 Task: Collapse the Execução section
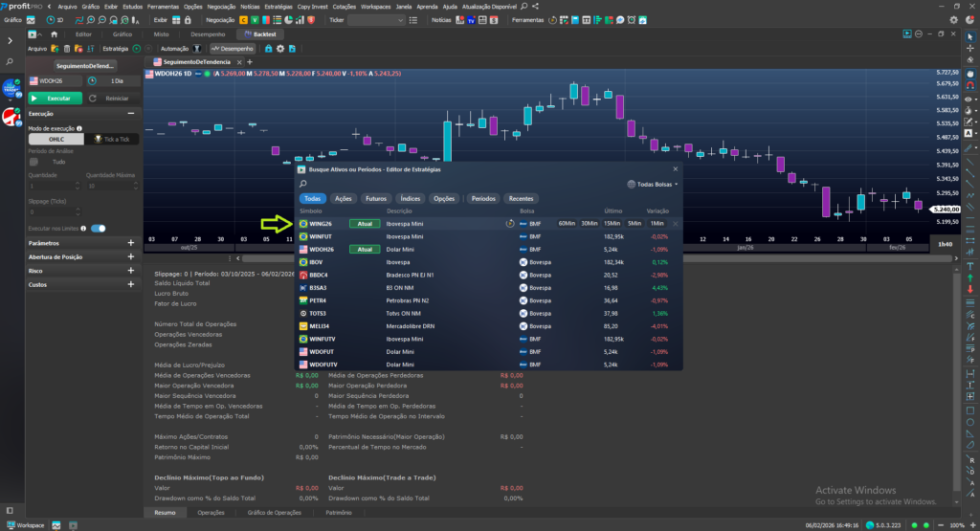coord(131,113)
